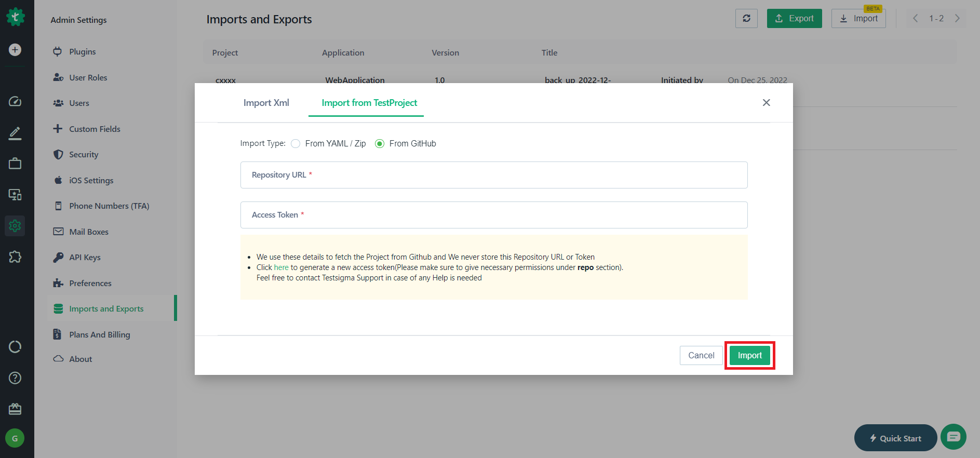Open Users settings label
The height and width of the screenshot is (458, 980).
(79, 103)
